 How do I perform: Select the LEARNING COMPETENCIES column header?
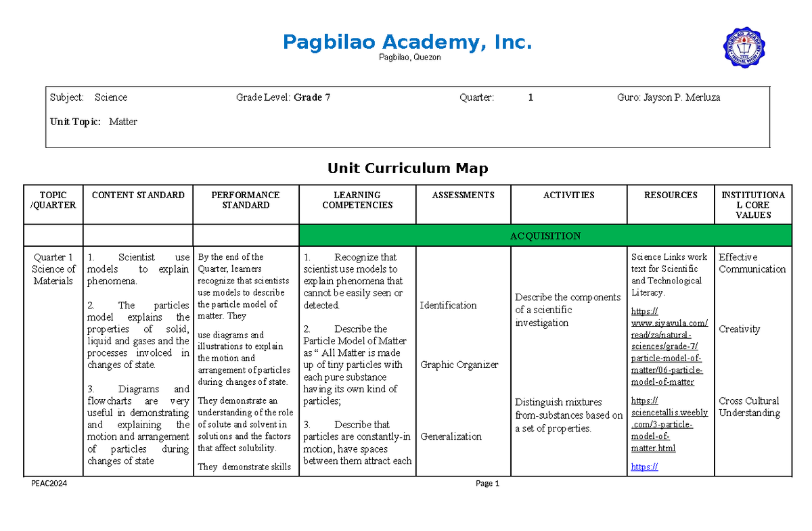point(357,200)
